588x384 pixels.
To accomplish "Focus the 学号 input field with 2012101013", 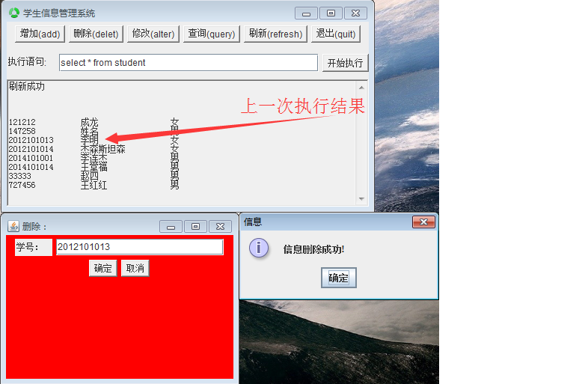I will (139, 247).
